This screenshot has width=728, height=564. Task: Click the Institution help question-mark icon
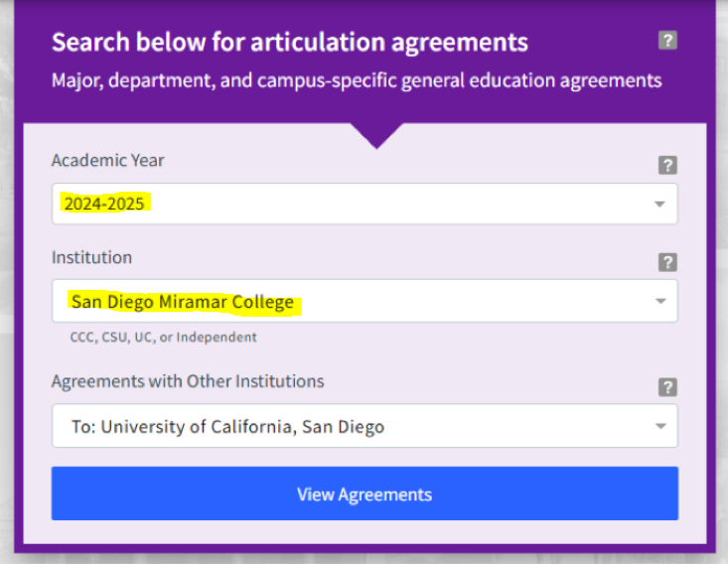coord(667,262)
